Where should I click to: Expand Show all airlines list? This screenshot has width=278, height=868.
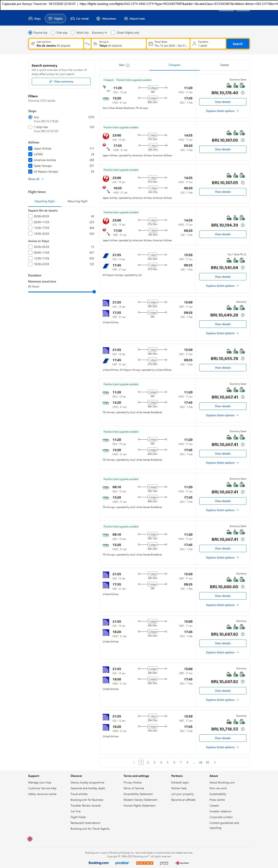(x=36, y=179)
